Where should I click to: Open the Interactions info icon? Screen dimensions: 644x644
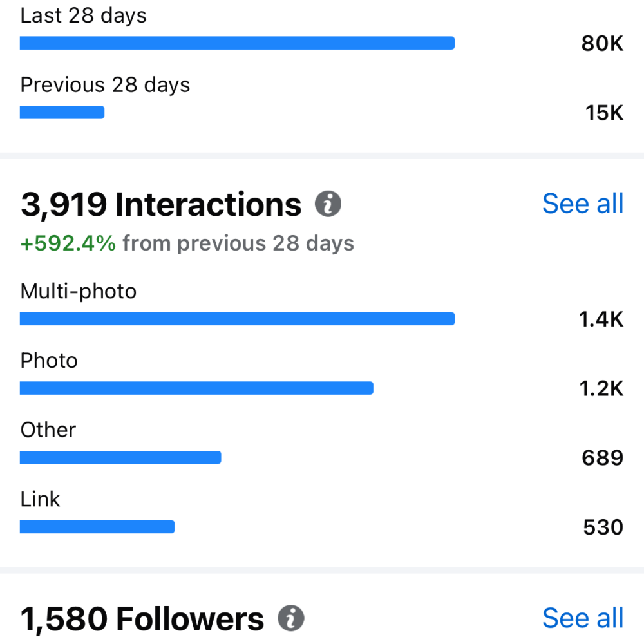(x=328, y=204)
